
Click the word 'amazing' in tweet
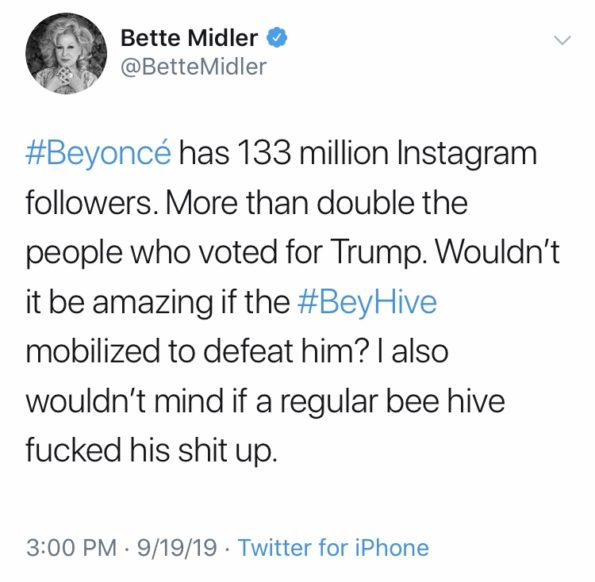153,302
